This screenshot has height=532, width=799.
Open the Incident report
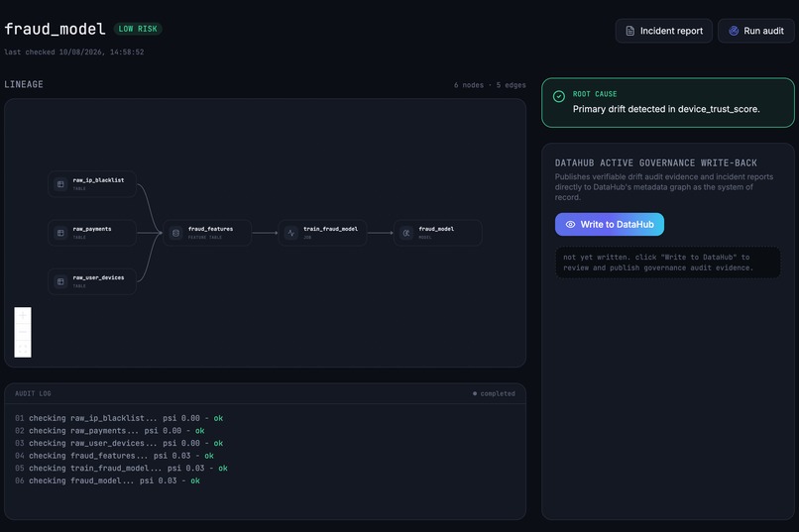click(x=663, y=31)
